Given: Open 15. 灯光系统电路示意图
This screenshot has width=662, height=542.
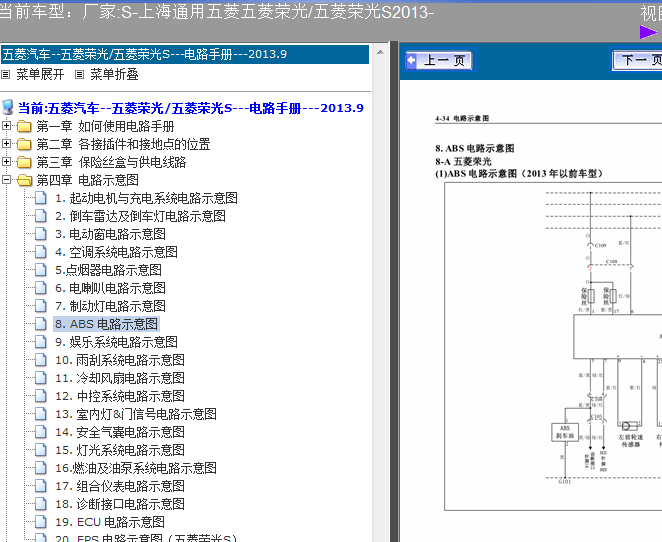Looking at the screenshot, I should click(x=120, y=450).
